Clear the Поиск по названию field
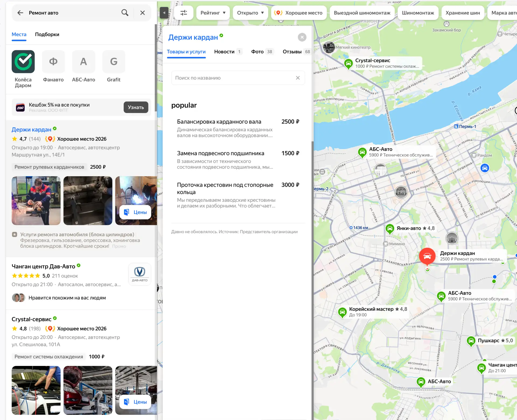The width and height of the screenshot is (517, 420). point(298,78)
